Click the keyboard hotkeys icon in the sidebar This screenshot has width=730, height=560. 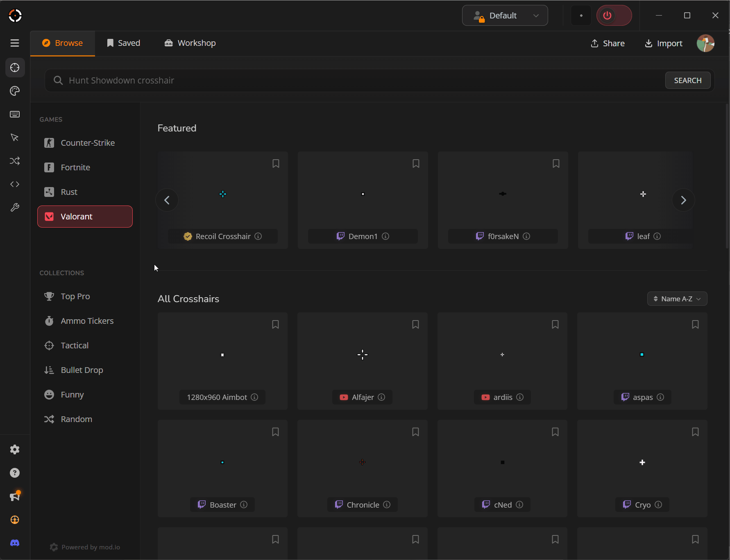pos(15,114)
